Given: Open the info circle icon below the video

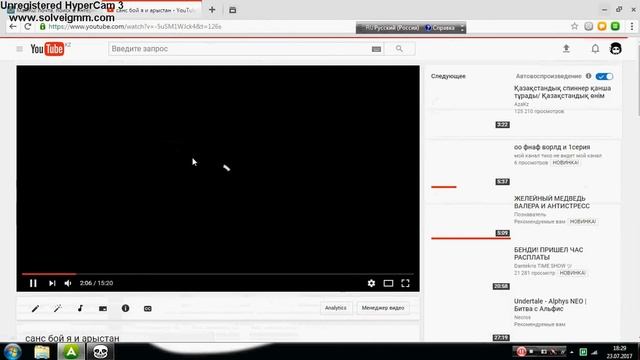Looking at the screenshot, I should 125,309.
